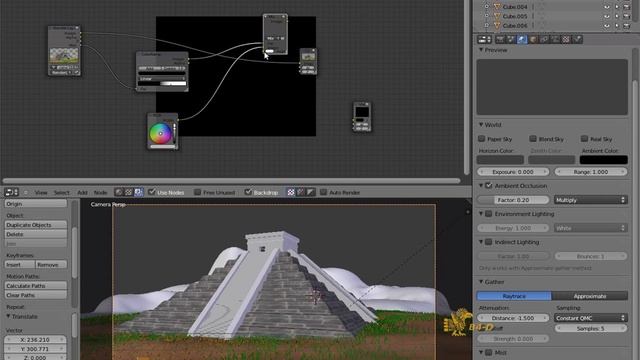640x360 pixels.
Task: Uncheck the Ambient Occlusion checkbox
Action: click(489, 185)
